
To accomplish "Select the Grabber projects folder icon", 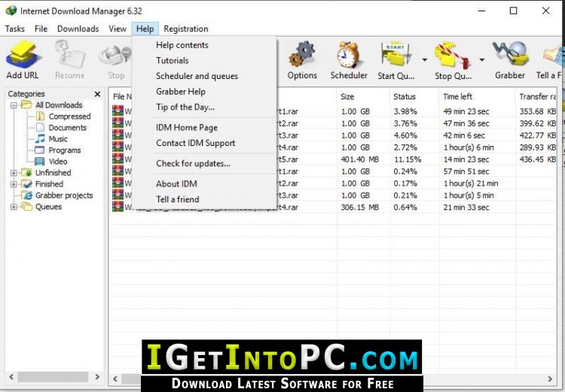I will click(x=26, y=195).
